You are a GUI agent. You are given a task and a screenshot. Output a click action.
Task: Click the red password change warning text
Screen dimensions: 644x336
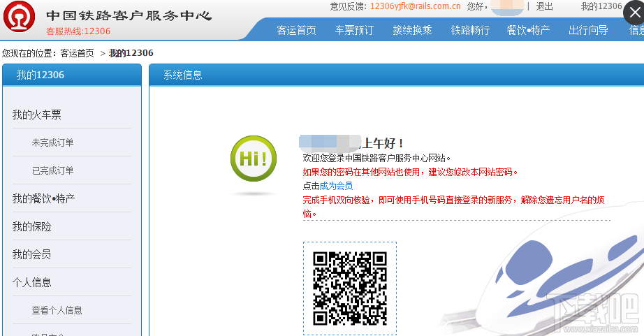410,172
